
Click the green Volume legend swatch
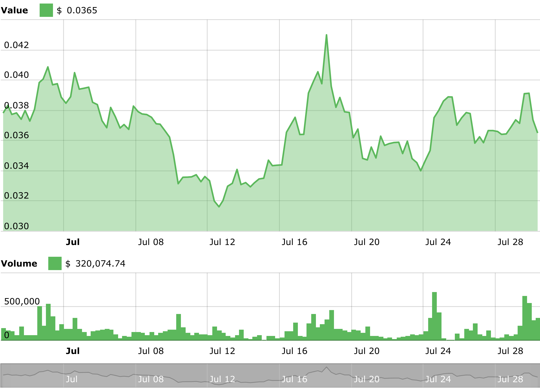[55, 263]
